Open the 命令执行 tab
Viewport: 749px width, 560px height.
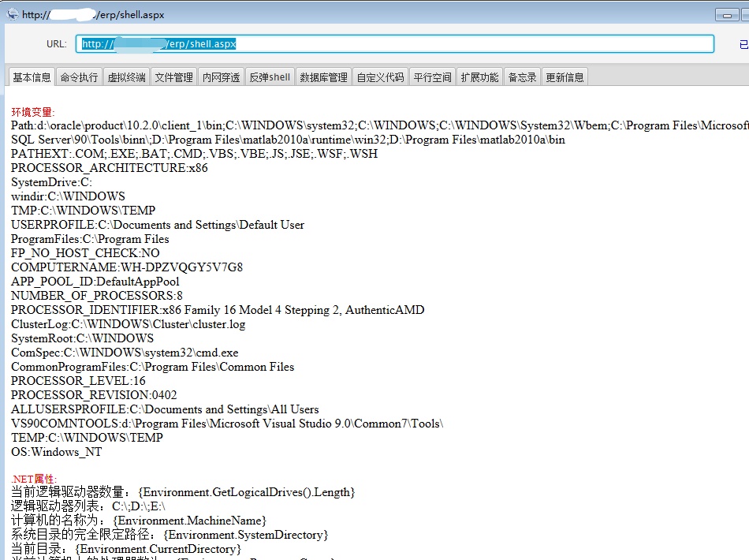pyautogui.click(x=80, y=77)
